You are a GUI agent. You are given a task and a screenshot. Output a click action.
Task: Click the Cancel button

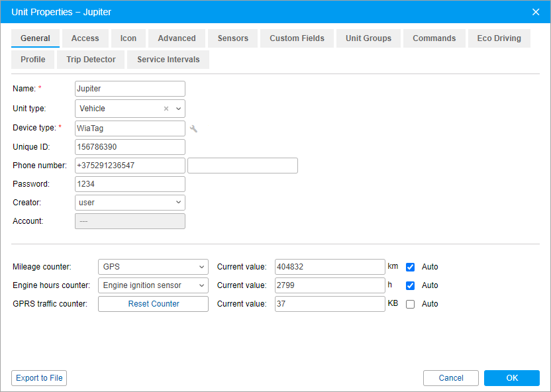tap(450, 378)
